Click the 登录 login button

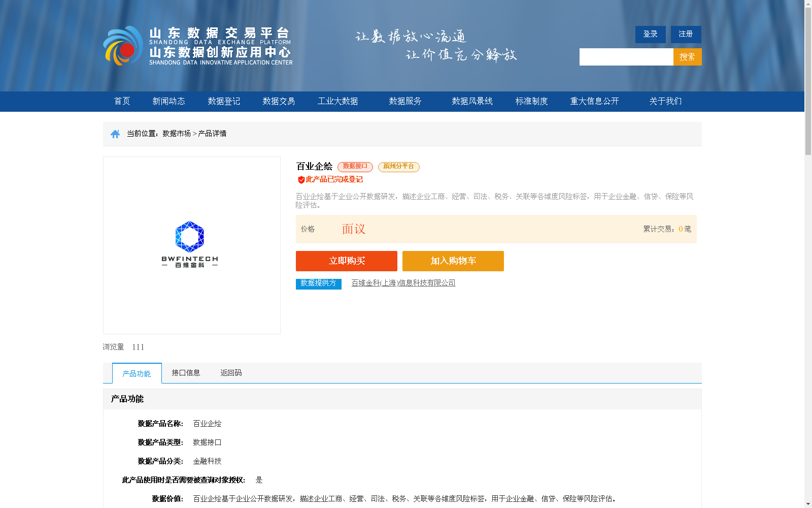coord(651,35)
